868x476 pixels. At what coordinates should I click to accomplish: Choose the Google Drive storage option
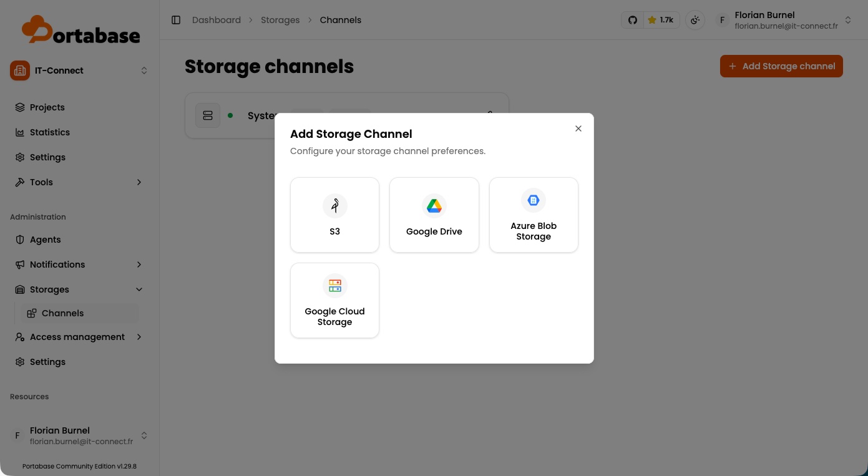pyautogui.click(x=434, y=215)
